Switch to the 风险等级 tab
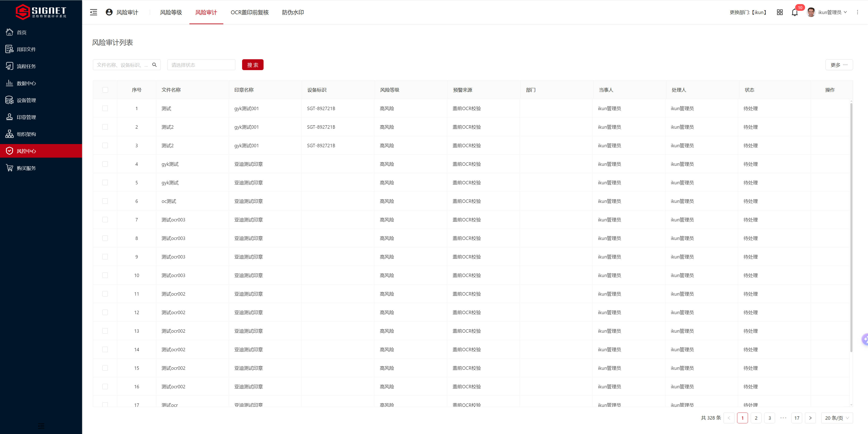Viewport: 868px width, 434px height. [171, 12]
